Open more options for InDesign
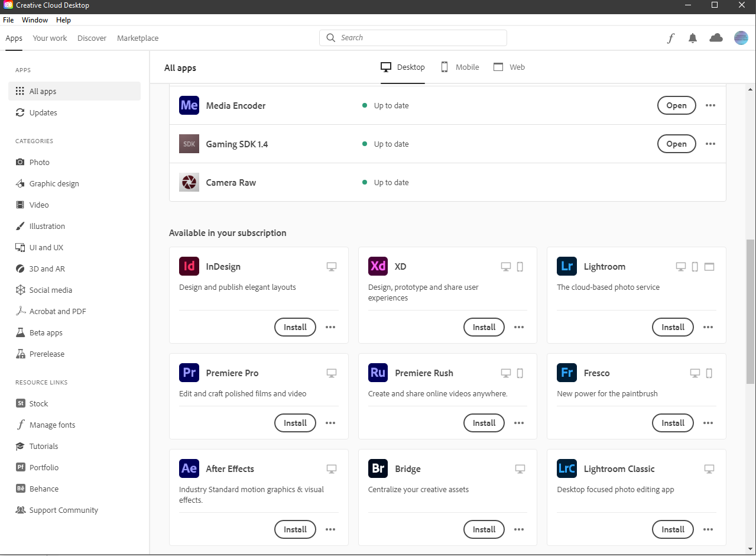Viewport: 756px width, 556px height. 330,327
